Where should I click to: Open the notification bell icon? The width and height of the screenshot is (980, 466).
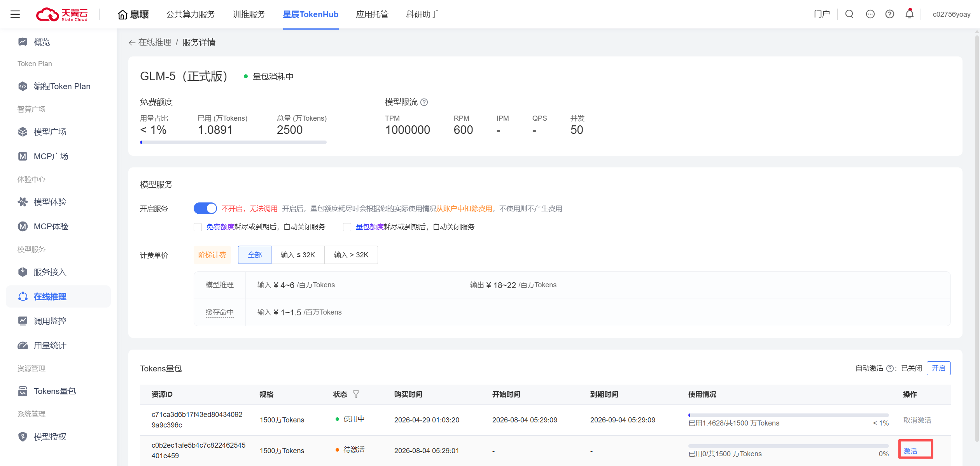(x=910, y=14)
